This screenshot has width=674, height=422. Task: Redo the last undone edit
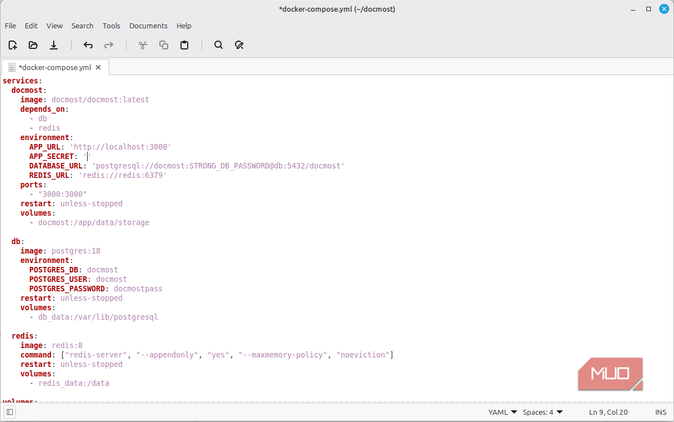[x=109, y=45]
